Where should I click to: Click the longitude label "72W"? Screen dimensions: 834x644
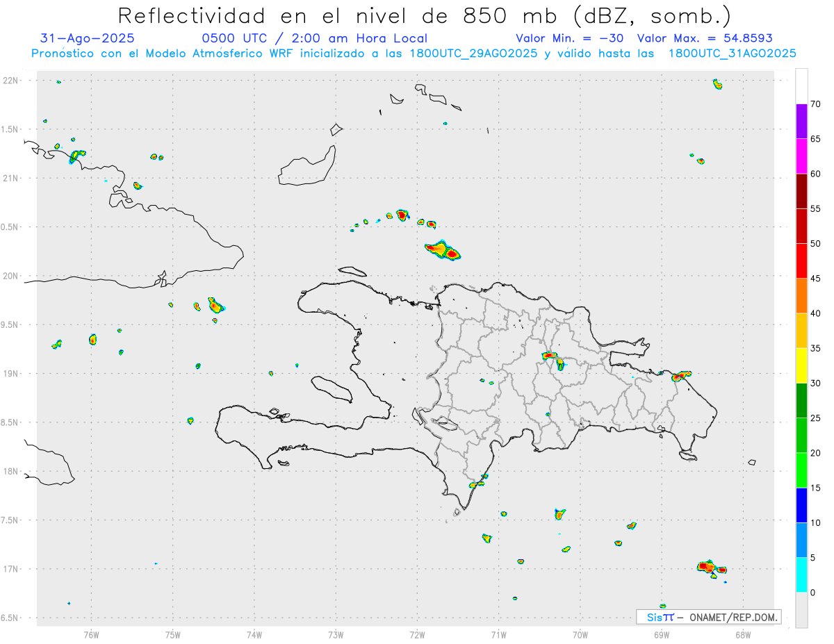click(x=418, y=634)
